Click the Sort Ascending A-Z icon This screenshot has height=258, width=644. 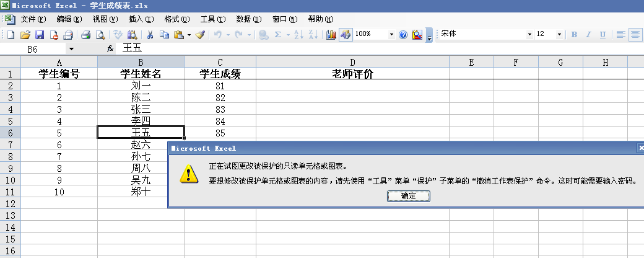pyautogui.click(x=298, y=35)
